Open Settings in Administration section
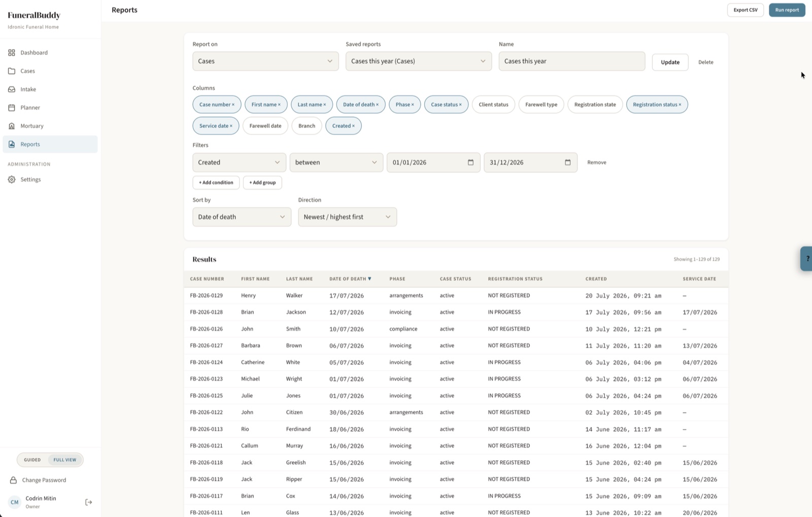This screenshot has width=812, height=517. tap(50, 180)
